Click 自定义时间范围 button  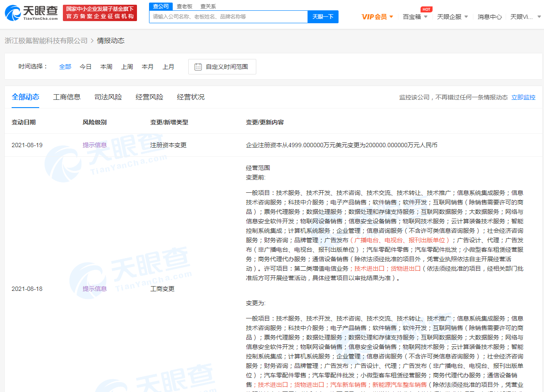point(222,67)
